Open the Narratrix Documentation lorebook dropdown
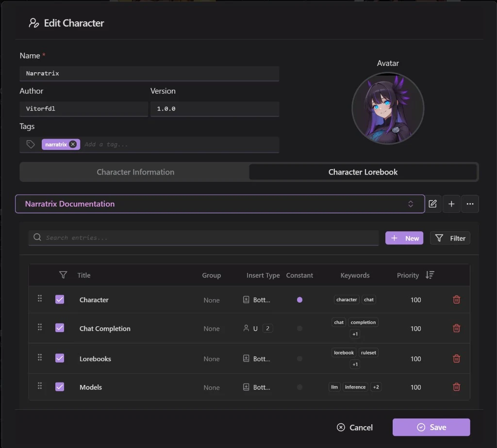 tap(220, 204)
